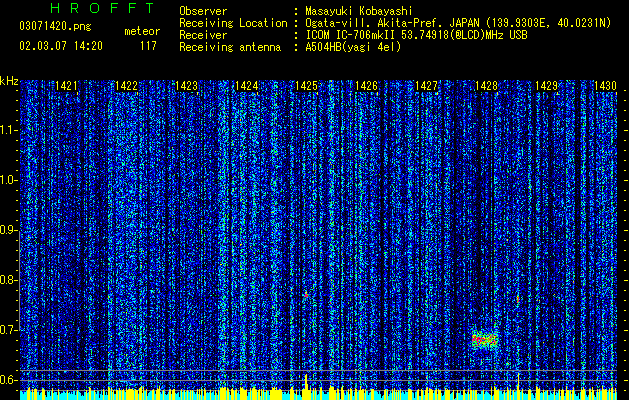Click time marker 1428

point(486,86)
